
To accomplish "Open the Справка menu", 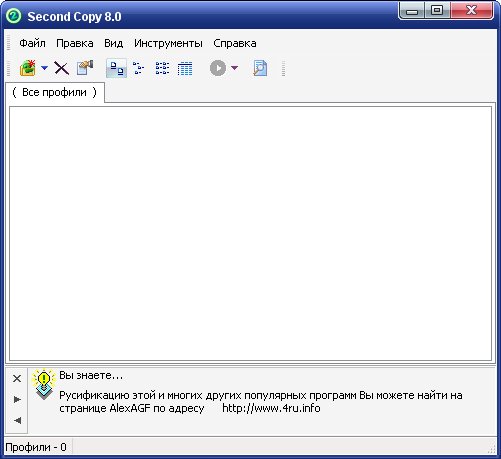I will click(x=235, y=43).
